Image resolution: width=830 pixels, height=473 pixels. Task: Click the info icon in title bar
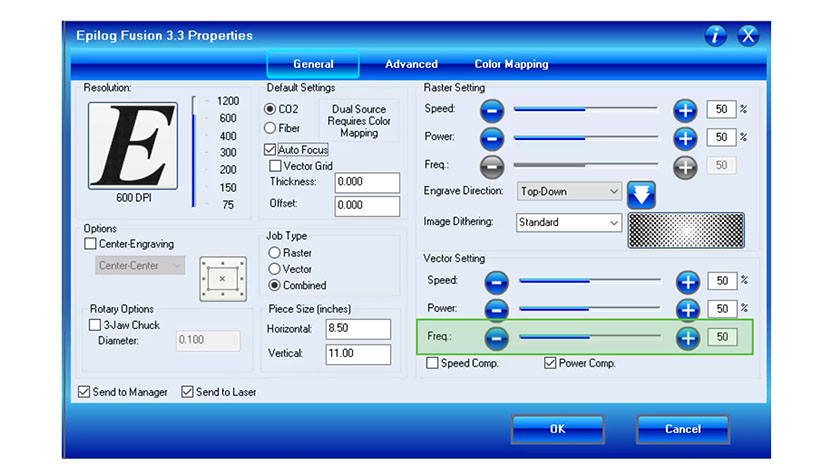tap(716, 36)
